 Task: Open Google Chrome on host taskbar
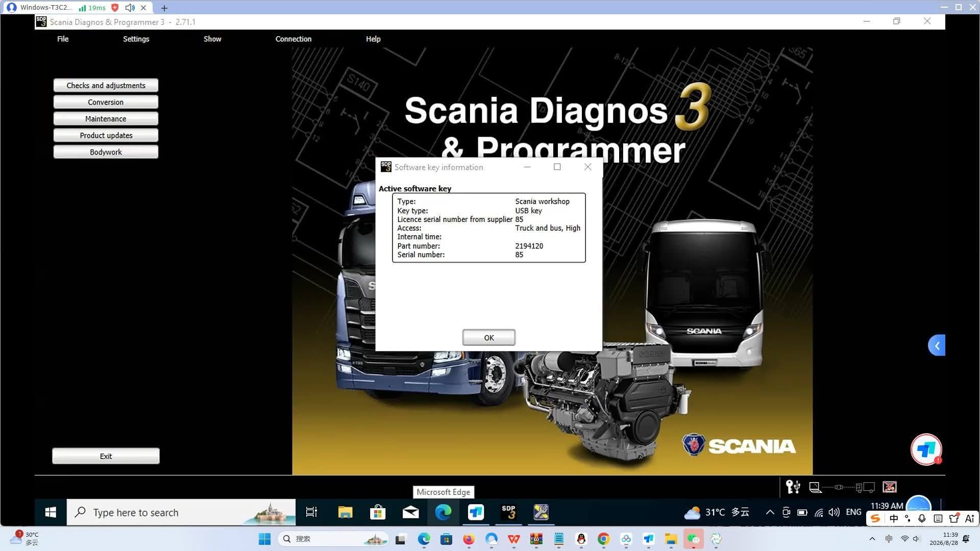pos(603,539)
